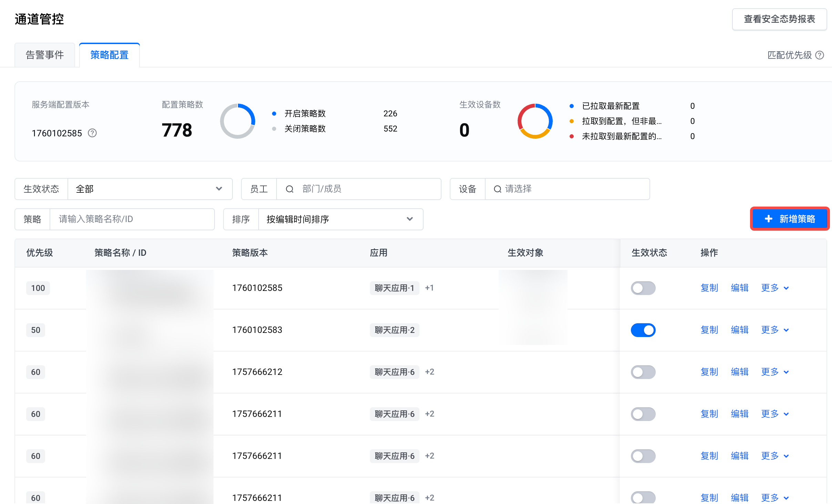Screen dimensions: 832x504
Task: Click 复制 for version 1760102583 row
Action: (x=709, y=330)
